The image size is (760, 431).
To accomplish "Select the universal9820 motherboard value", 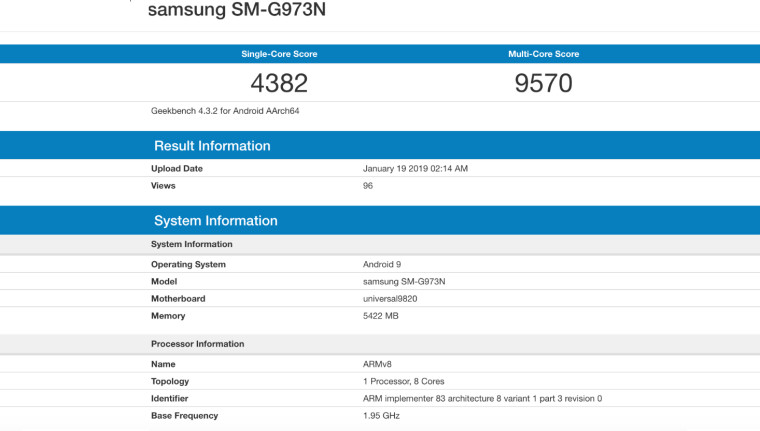I will point(390,299).
